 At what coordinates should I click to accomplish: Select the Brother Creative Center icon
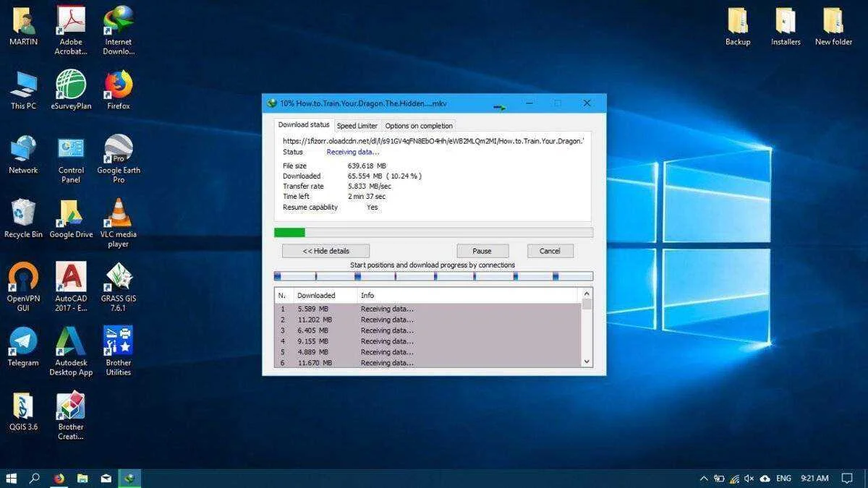(x=71, y=416)
